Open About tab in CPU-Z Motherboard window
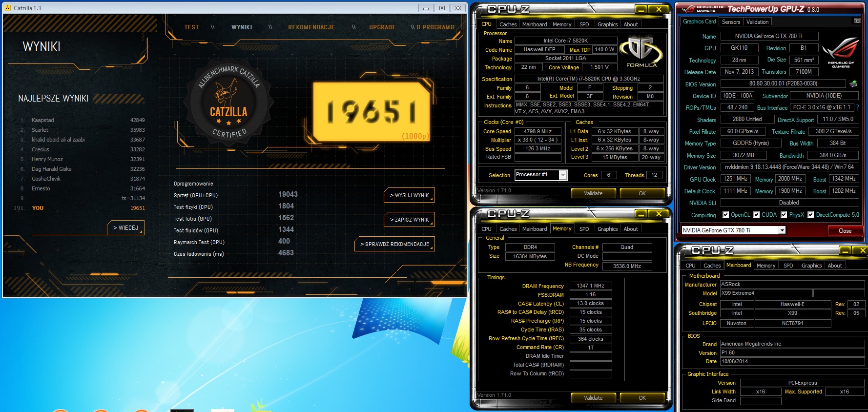Viewport: 868px width, 412px height. tap(835, 266)
